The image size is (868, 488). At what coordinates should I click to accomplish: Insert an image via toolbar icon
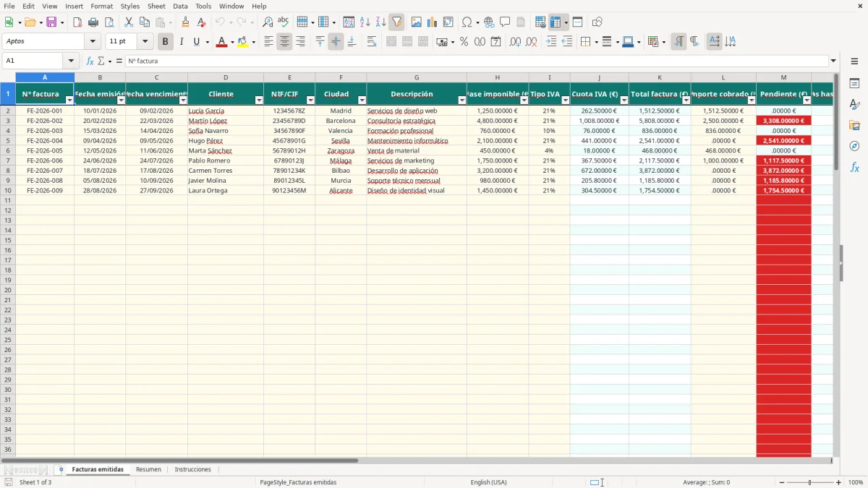click(x=417, y=22)
